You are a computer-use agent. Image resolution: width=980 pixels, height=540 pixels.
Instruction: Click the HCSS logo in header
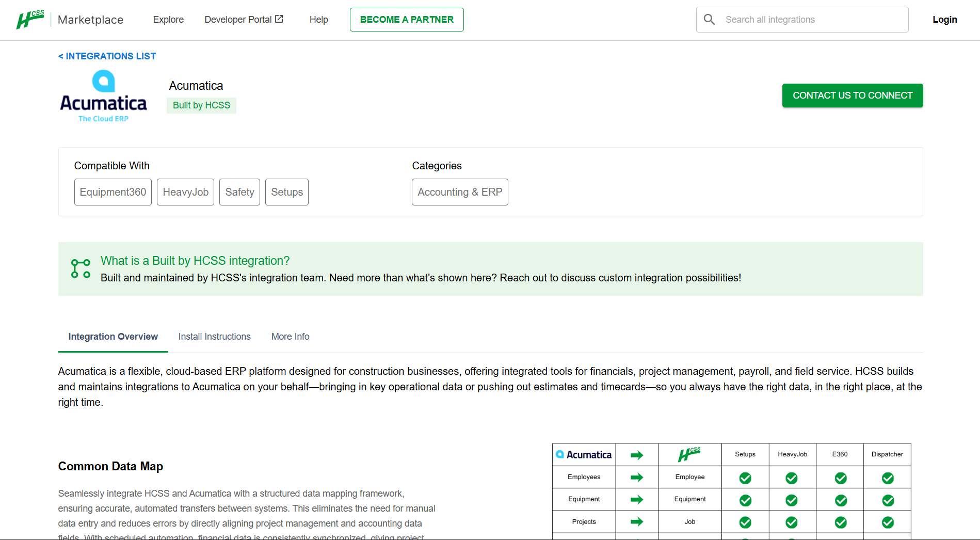[30, 20]
